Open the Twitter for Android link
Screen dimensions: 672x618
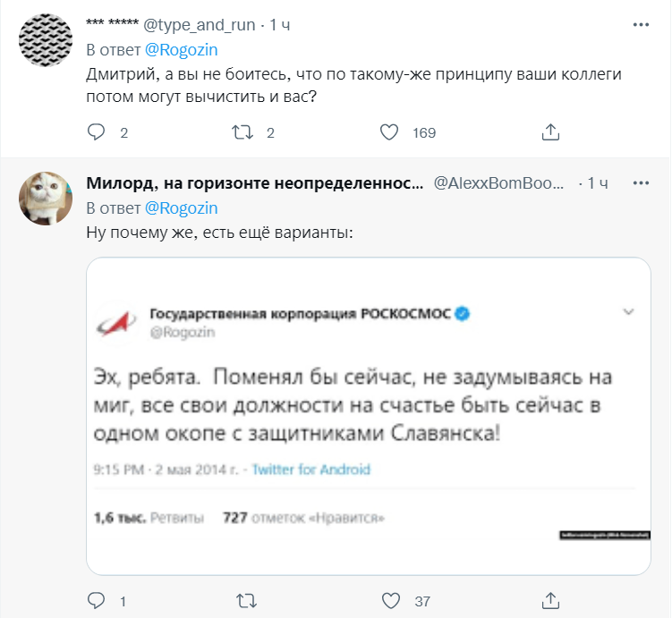[x=311, y=470]
